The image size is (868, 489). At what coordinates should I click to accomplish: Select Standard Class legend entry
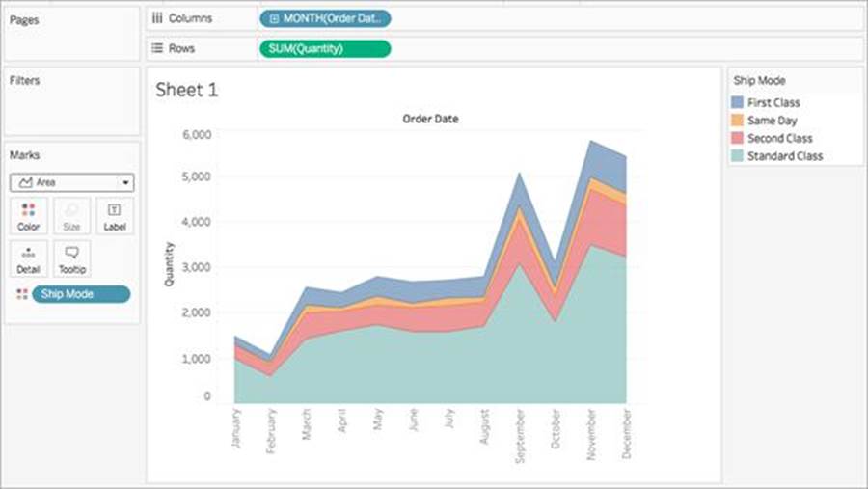point(784,156)
